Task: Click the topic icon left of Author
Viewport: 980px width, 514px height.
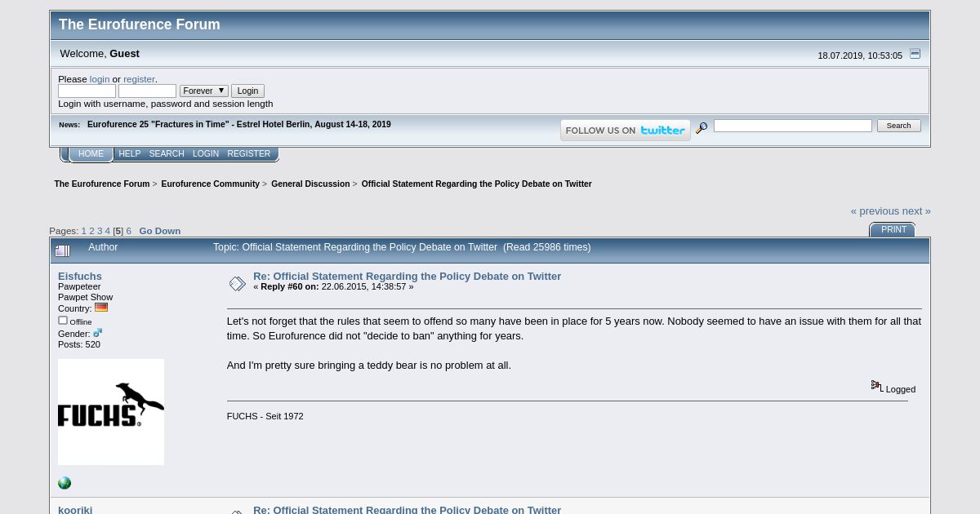Action: point(63,251)
